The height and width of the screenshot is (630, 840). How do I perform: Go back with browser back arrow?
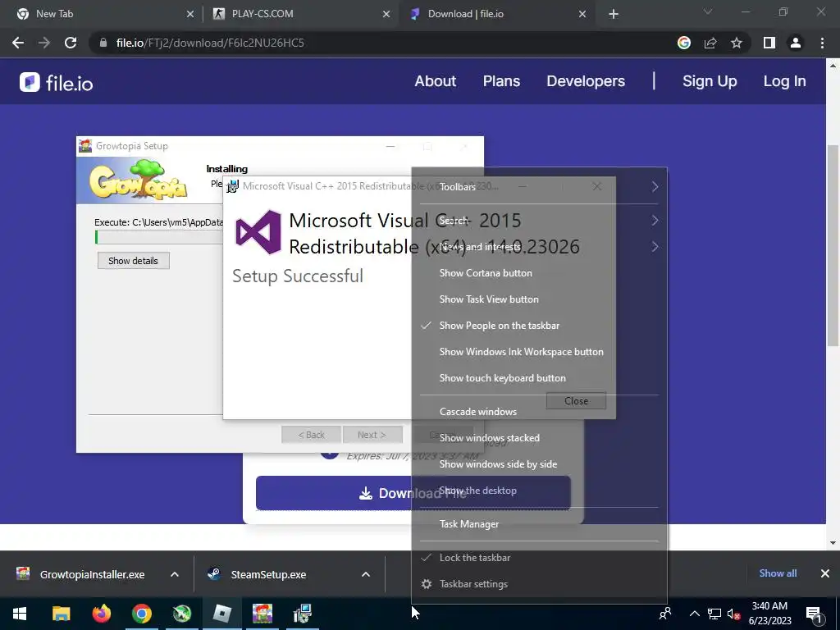tap(18, 43)
